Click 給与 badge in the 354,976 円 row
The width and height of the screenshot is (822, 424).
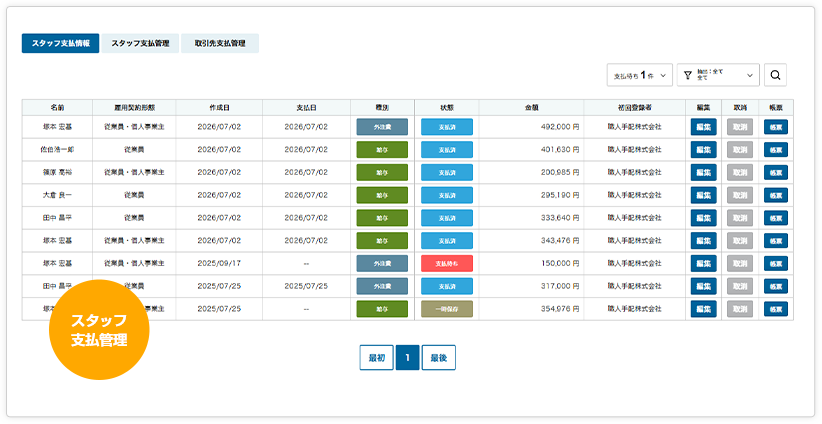point(382,309)
